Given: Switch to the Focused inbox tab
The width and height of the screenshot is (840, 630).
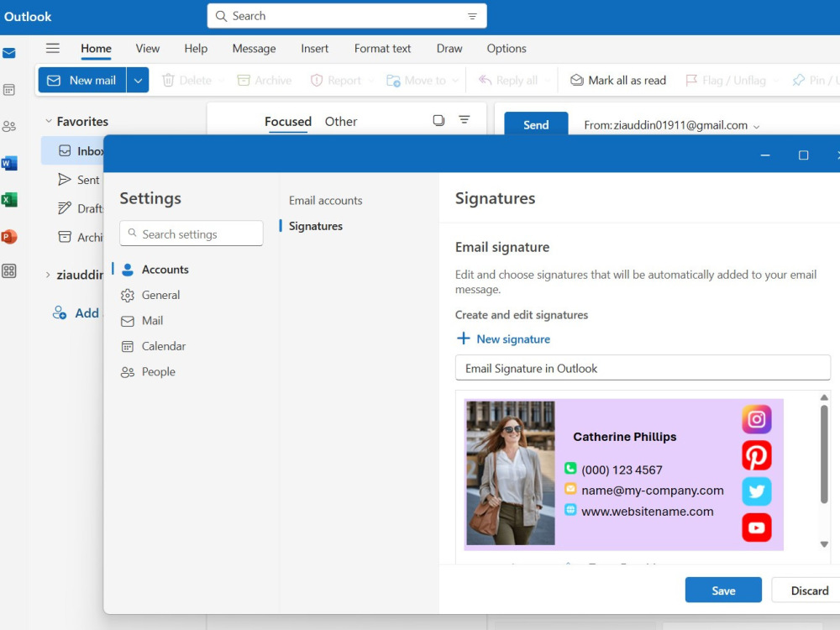Looking at the screenshot, I should [x=287, y=122].
